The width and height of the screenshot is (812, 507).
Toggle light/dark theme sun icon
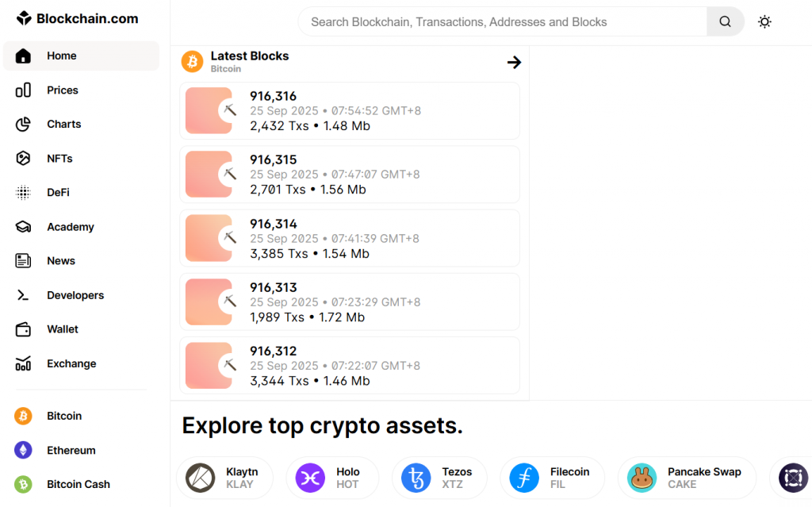click(x=764, y=21)
